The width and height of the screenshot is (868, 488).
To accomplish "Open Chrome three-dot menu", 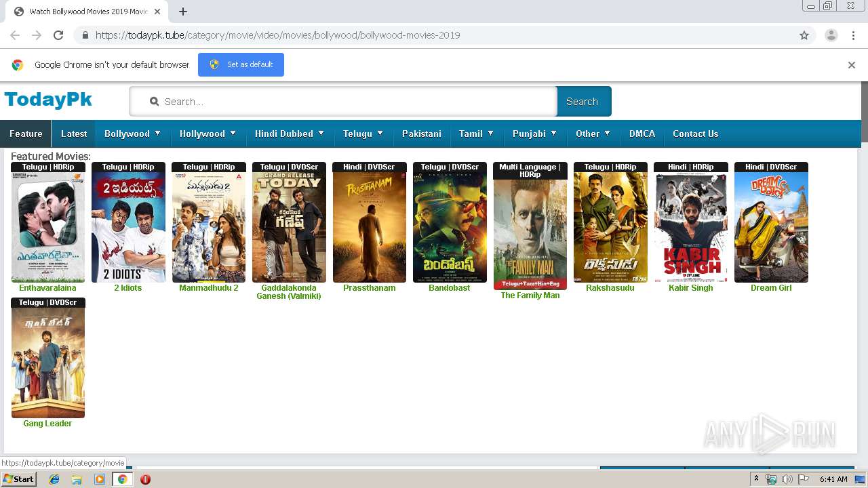I will (853, 35).
